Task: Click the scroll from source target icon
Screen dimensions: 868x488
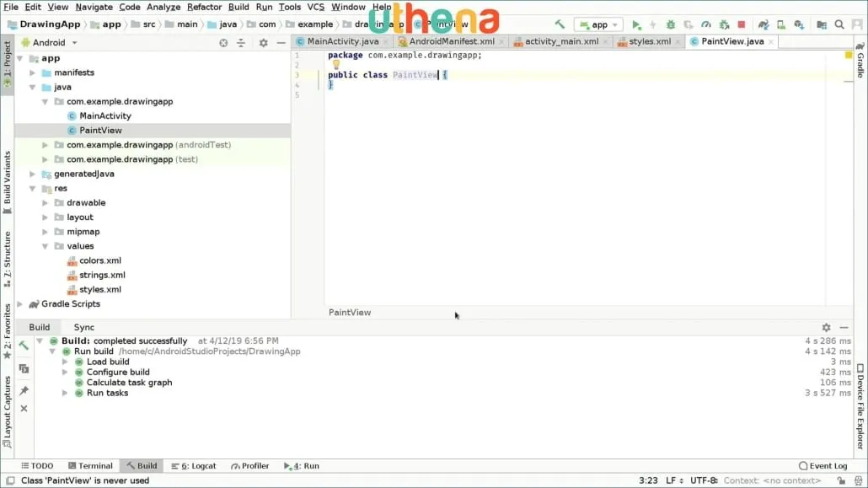Action: point(223,43)
